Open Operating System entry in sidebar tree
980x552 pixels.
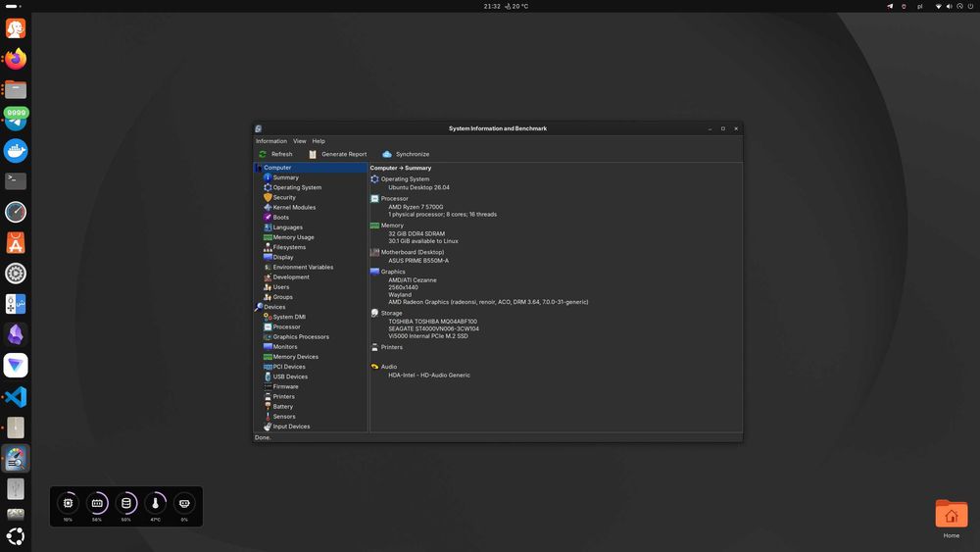(x=297, y=187)
